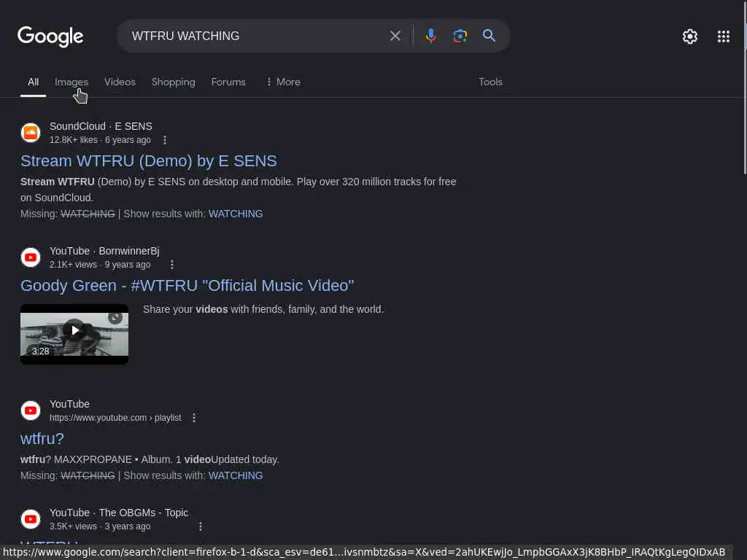Open the search Tools options
Screen dimensions: 747x560
[x=491, y=82]
